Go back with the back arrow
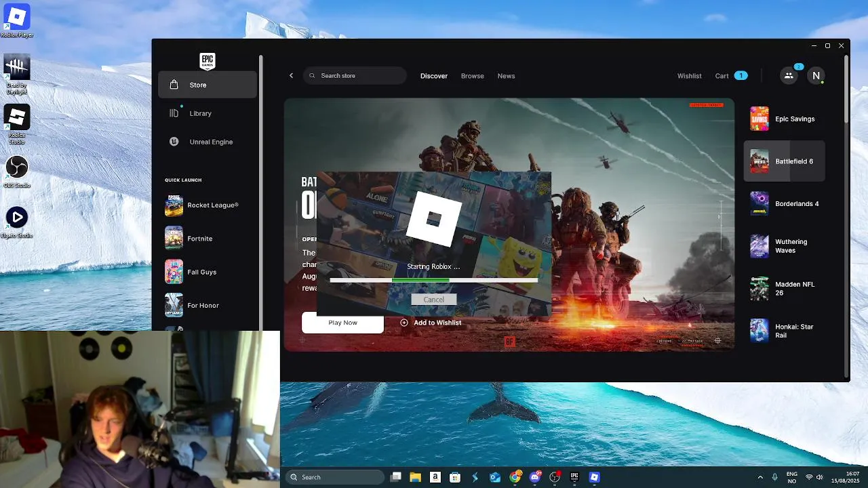 [x=292, y=75]
